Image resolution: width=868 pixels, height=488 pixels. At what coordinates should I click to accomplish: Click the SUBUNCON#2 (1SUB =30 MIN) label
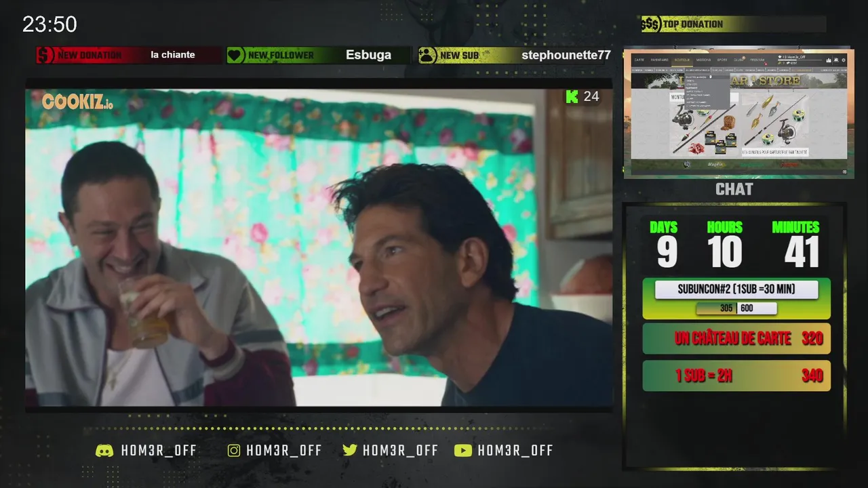point(736,289)
